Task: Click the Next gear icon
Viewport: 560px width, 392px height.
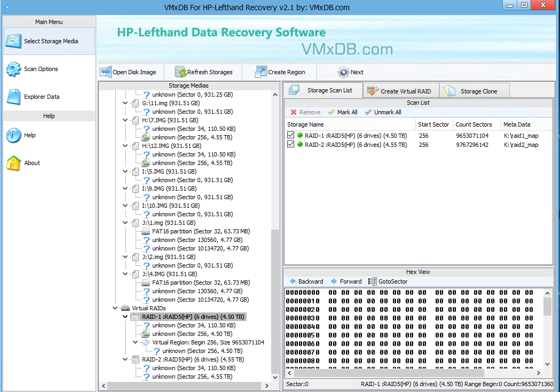Action: [344, 72]
